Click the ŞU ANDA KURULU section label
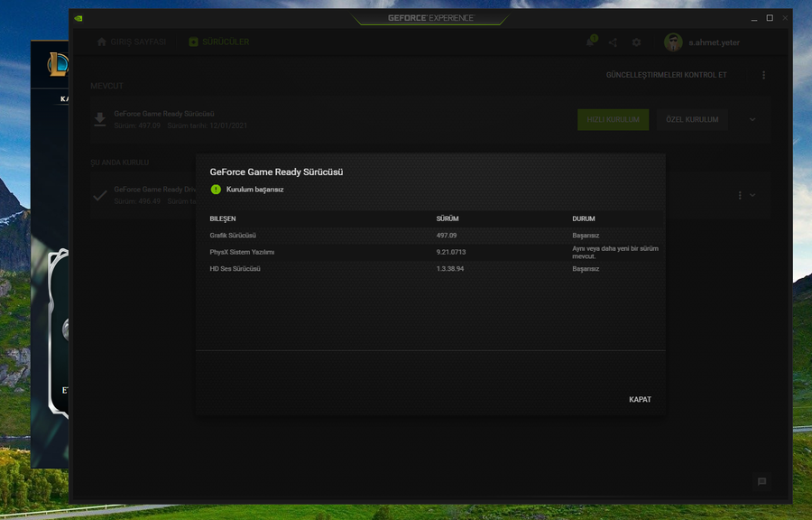The height and width of the screenshot is (520, 812). point(119,162)
